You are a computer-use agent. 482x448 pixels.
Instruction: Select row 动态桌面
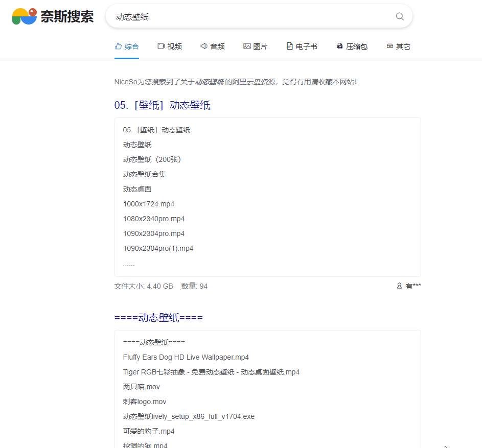(137, 189)
